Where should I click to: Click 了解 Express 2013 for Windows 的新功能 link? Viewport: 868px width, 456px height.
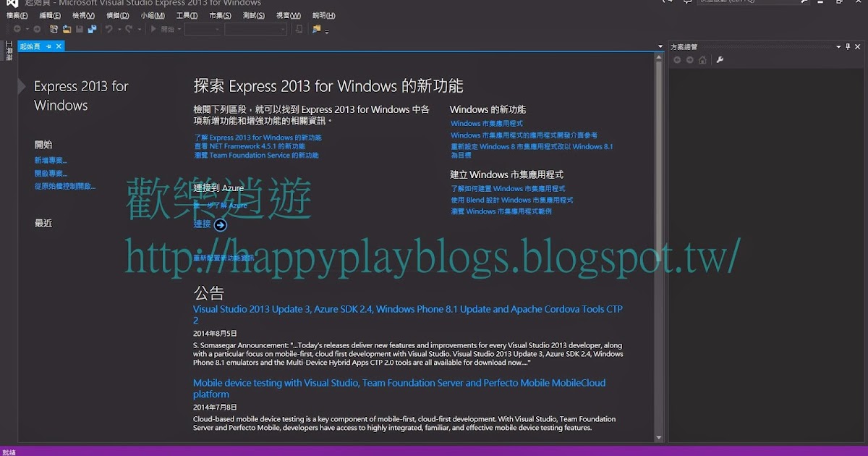tap(258, 138)
